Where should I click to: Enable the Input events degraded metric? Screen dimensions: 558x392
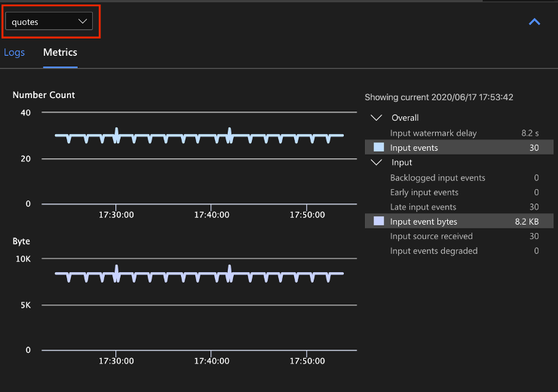(x=434, y=251)
